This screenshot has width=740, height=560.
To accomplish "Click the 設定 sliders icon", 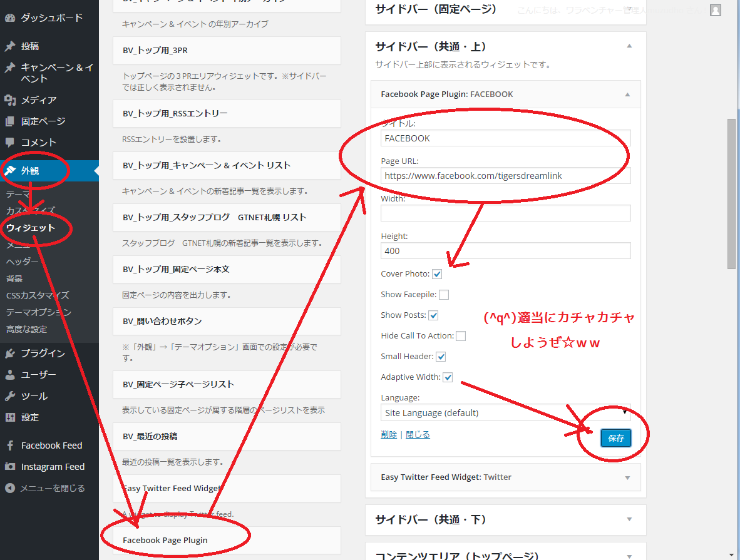I will (10, 417).
